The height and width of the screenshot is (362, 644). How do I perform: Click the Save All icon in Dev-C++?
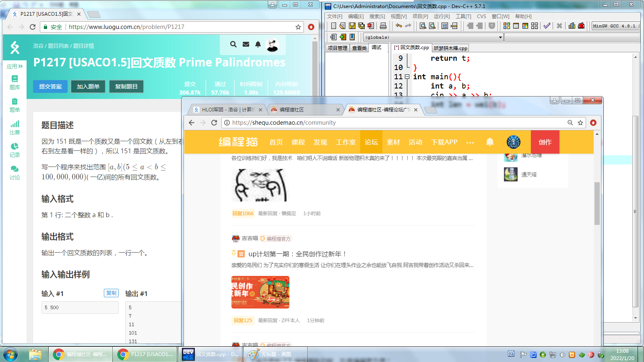tap(361, 26)
